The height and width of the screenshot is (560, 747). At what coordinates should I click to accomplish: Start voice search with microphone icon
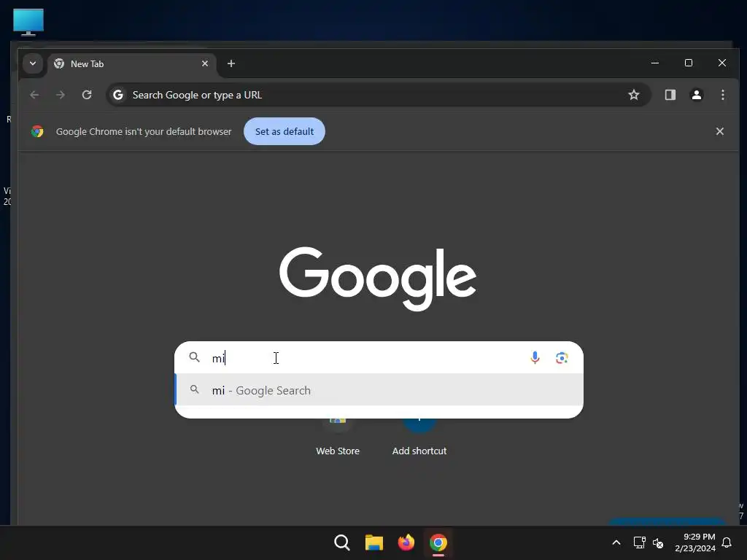tap(535, 357)
